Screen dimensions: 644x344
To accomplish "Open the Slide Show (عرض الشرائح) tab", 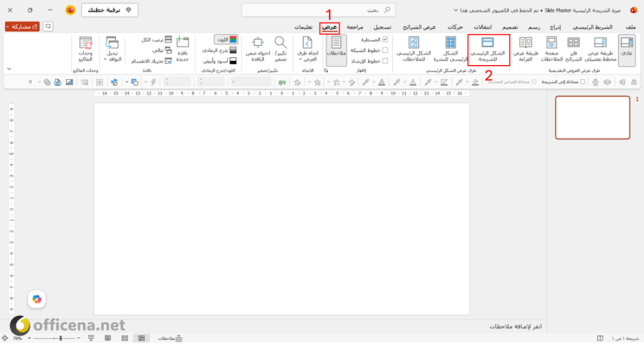I will [419, 27].
